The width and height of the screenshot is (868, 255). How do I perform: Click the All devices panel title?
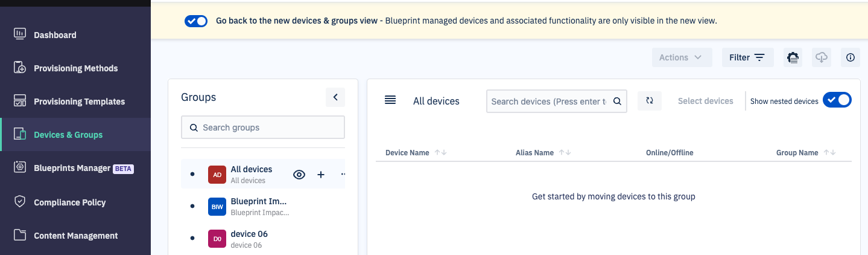(x=436, y=101)
